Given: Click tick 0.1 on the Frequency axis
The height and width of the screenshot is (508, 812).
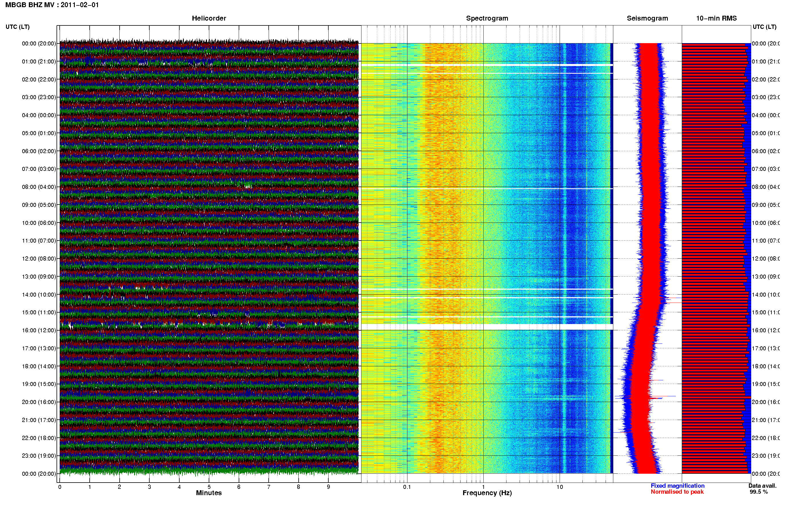Looking at the screenshot, I should pyautogui.click(x=407, y=487).
